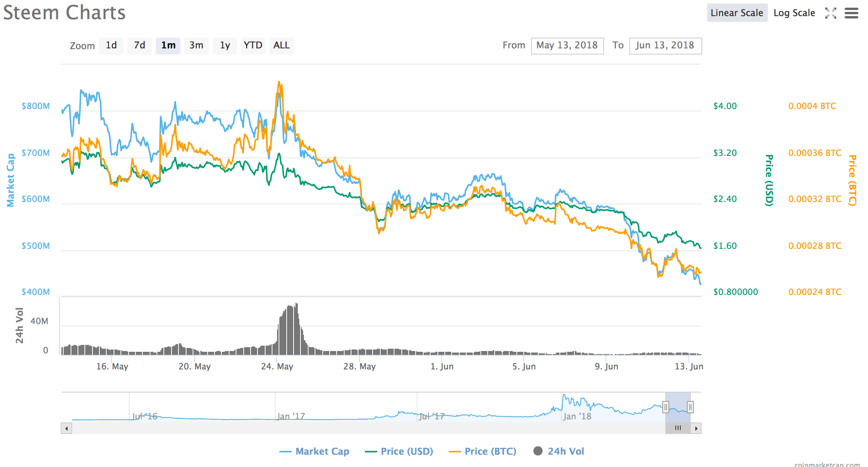The image size is (868, 467).
Task: Click the 0.00032 BTC axis label
Action: point(815,199)
